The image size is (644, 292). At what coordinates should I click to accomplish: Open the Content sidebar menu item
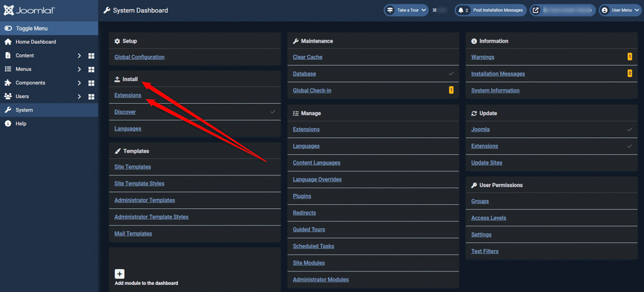click(x=24, y=55)
